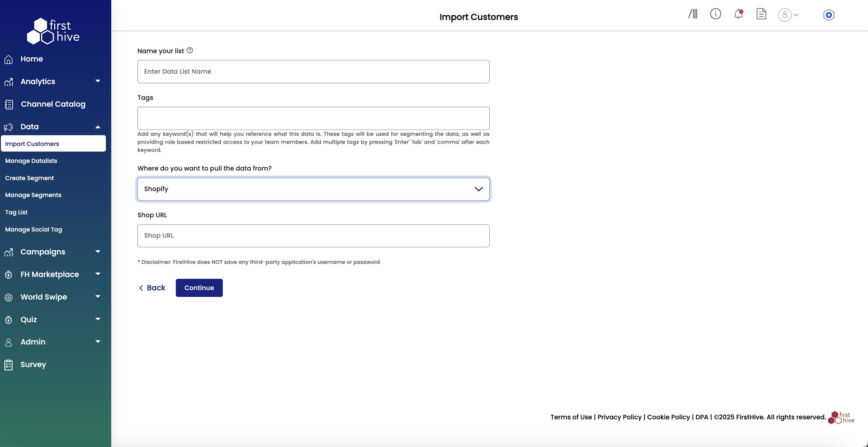This screenshot has height=447, width=868.
Task: Open Tag List
Action: pos(16,212)
